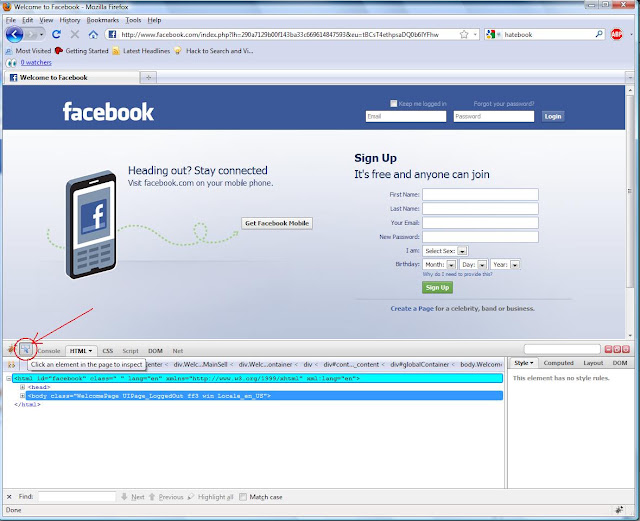Click the Hack to Search bookmark
The image size is (640, 521).
[x=213, y=51]
